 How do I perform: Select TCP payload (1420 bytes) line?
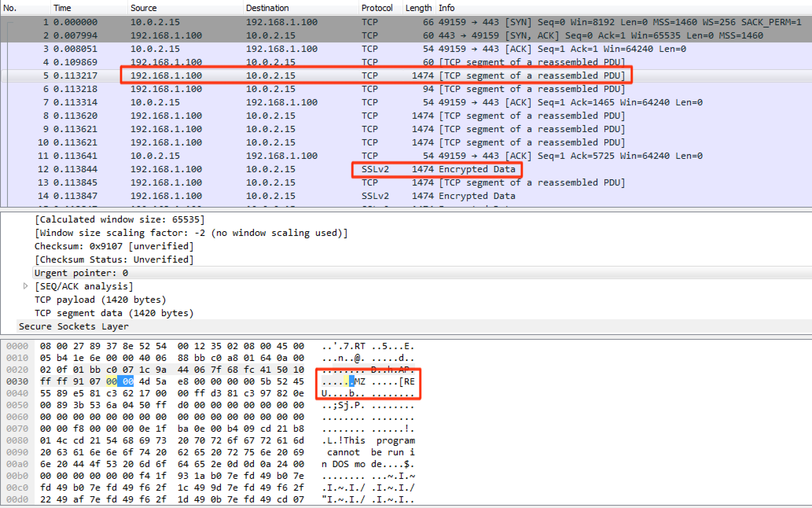100,300
